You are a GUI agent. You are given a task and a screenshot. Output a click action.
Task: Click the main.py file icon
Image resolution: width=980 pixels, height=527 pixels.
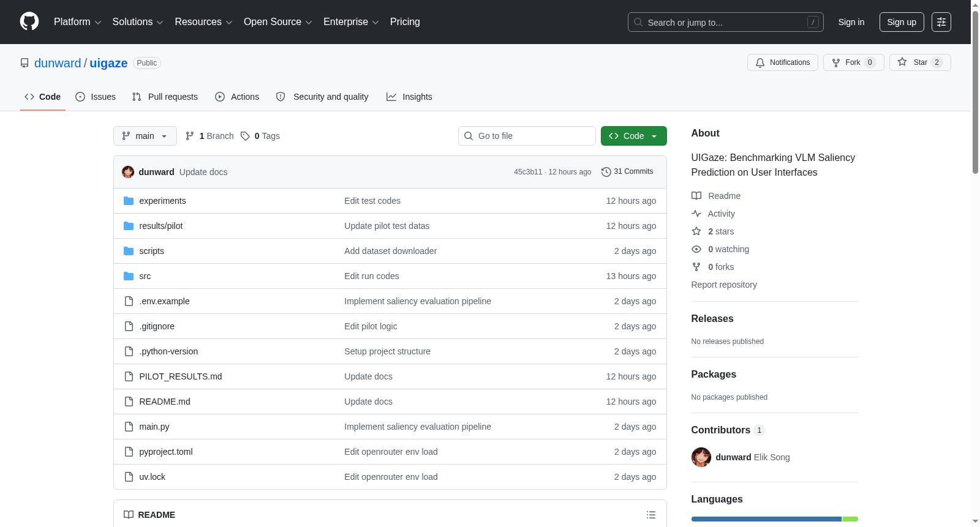tap(129, 427)
